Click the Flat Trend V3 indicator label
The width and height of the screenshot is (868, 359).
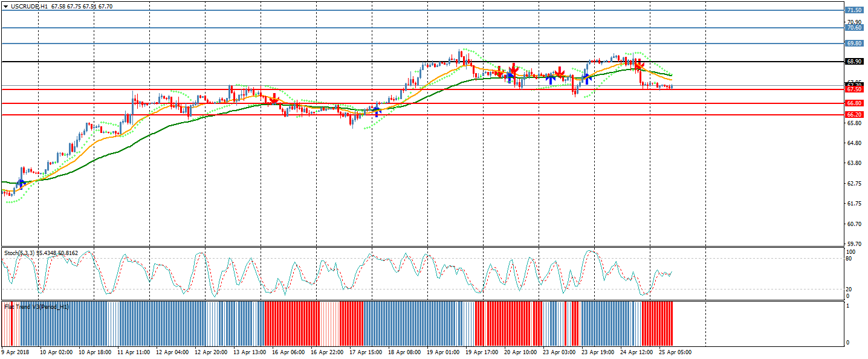pos(36,307)
